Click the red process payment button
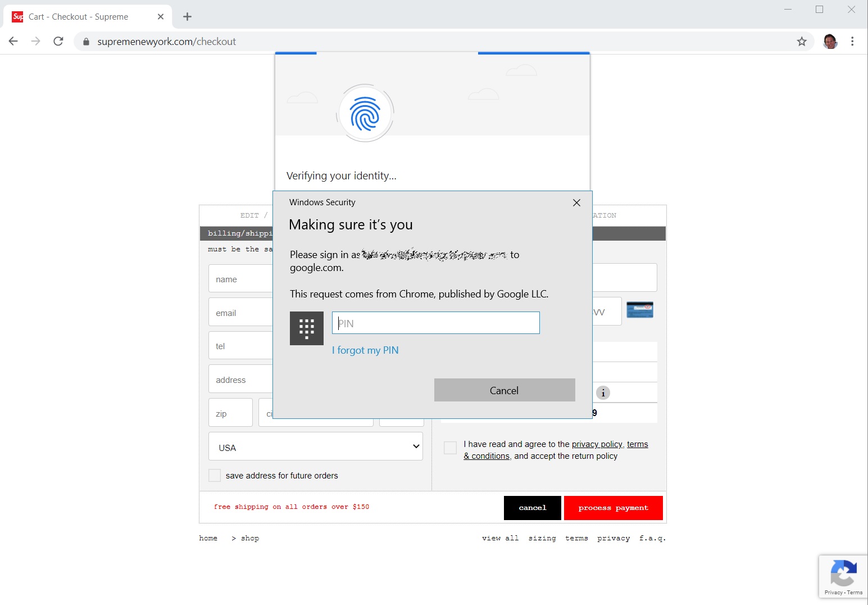The height and width of the screenshot is (605, 868). coord(613,508)
